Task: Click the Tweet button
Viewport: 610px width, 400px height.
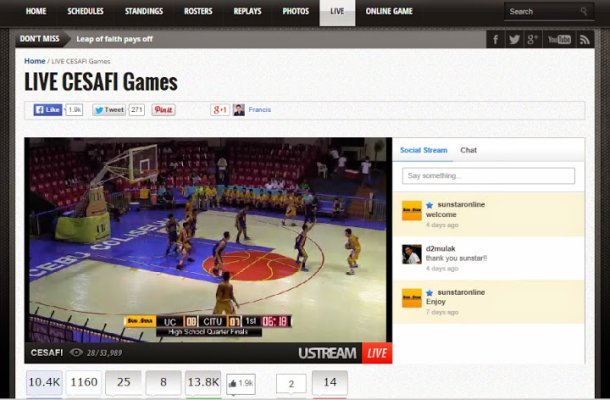Action: pyautogui.click(x=109, y=110)
